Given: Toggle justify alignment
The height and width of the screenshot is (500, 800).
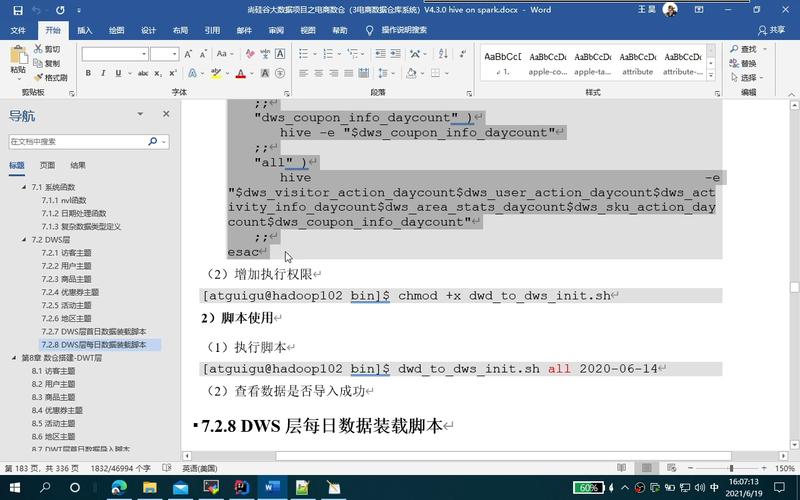Looking at the screenshot, I should point(348,73).
